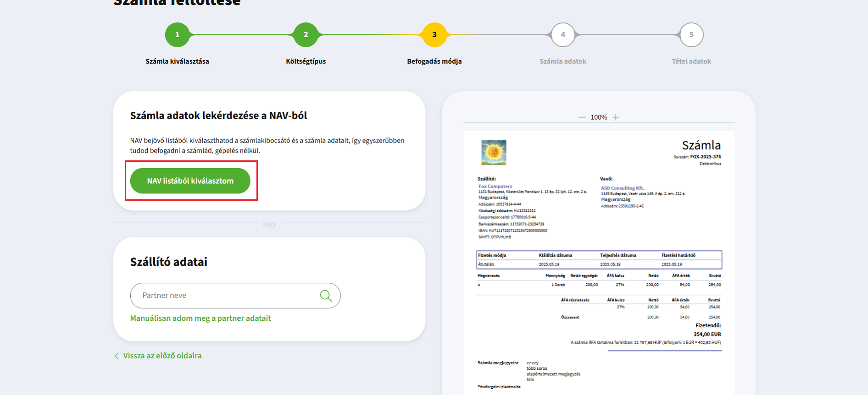Click the payable amount 254,00 EUR
868x395 pixels.
coord(707,334)
